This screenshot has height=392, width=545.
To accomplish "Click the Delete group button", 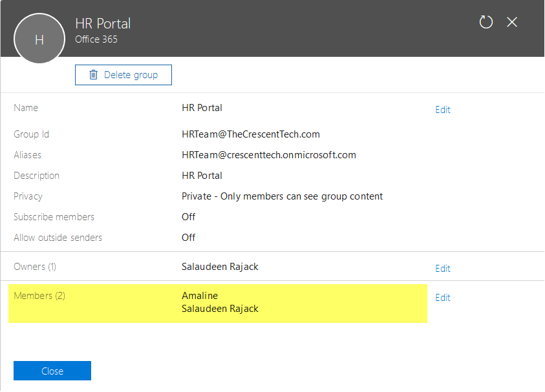I will click(123, 75).
